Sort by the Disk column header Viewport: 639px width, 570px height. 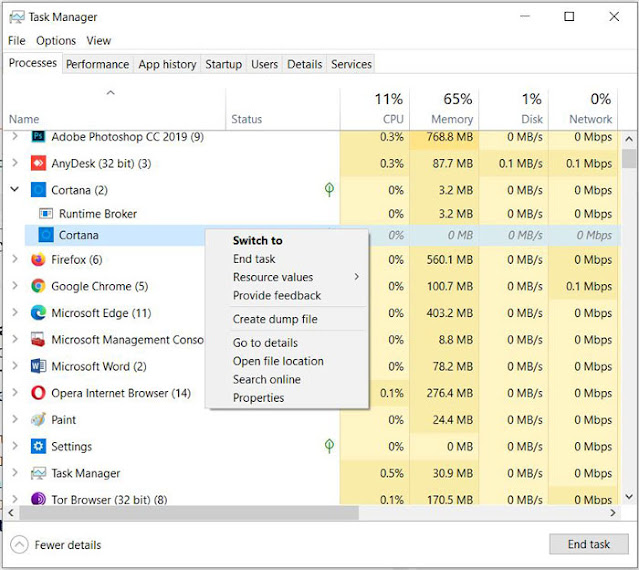click(513, 109)
